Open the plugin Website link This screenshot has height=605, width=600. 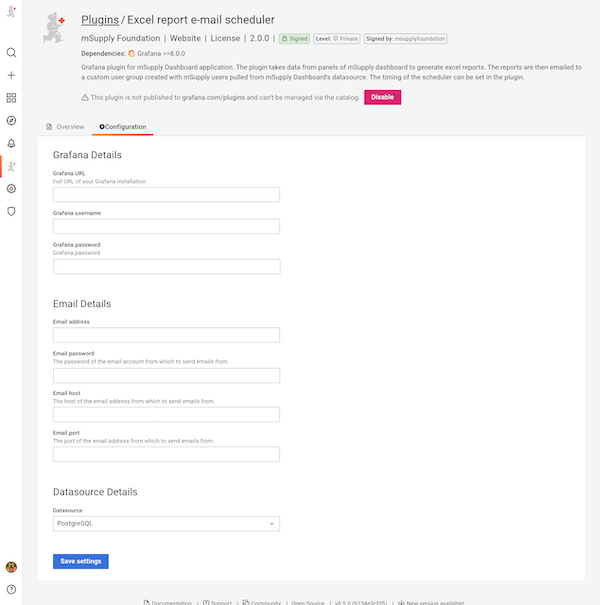[185, 39]
